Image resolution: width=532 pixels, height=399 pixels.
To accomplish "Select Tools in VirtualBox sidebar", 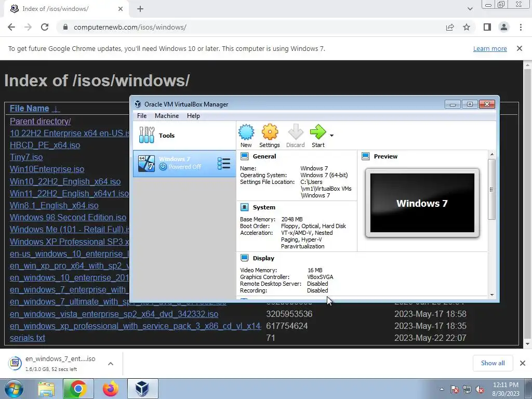I will coord(184,136).
